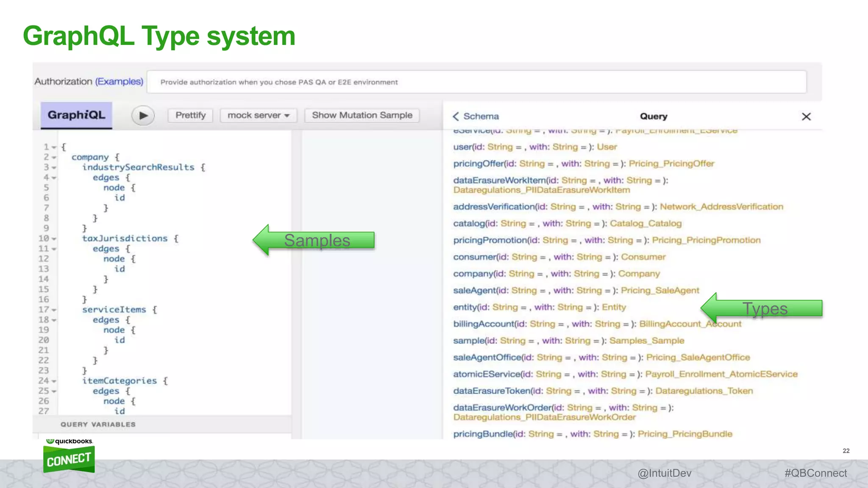Open Pricing_PricingBundle type link
The width and height of the screenshot is (868, 488).
pyautogui.click(x=685, y=434)
